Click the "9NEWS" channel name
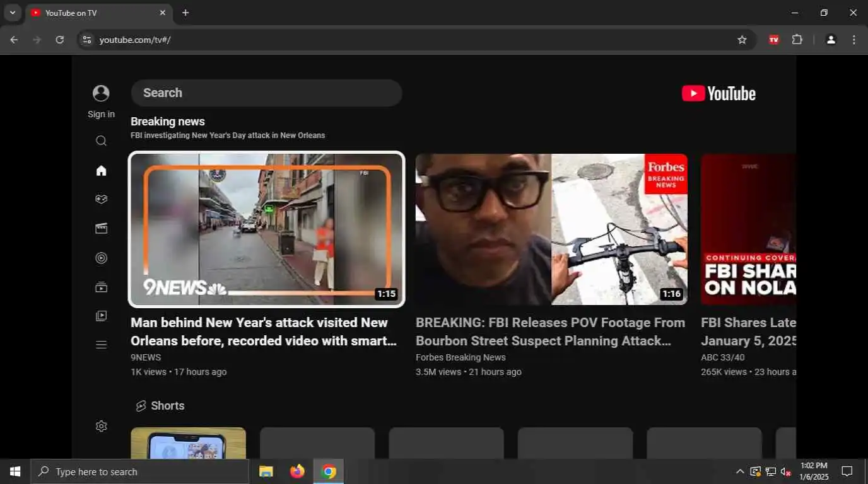Image resolution: width=868 pixels, height=484 pixels. click(x=146, y=357)
